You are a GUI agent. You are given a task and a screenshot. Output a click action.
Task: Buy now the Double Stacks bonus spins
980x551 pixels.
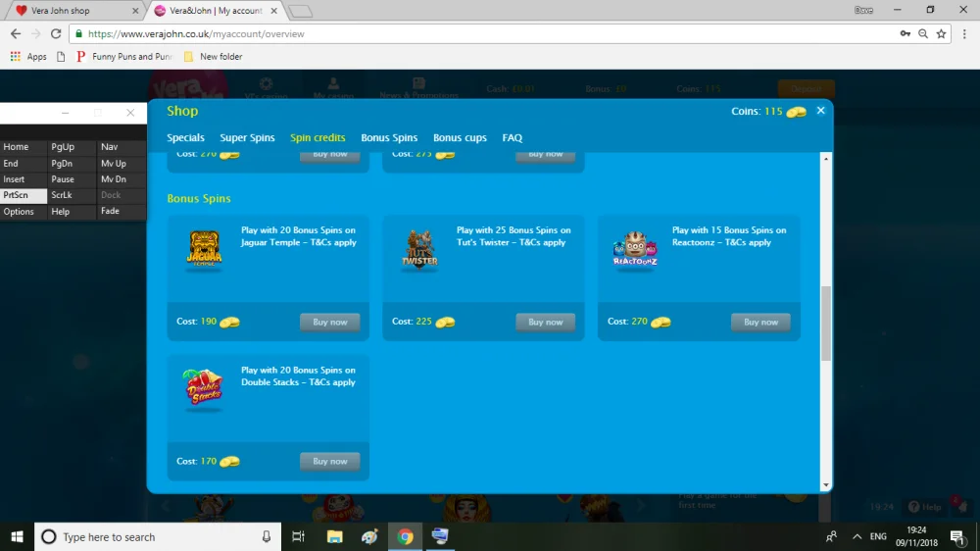[330, 462]
